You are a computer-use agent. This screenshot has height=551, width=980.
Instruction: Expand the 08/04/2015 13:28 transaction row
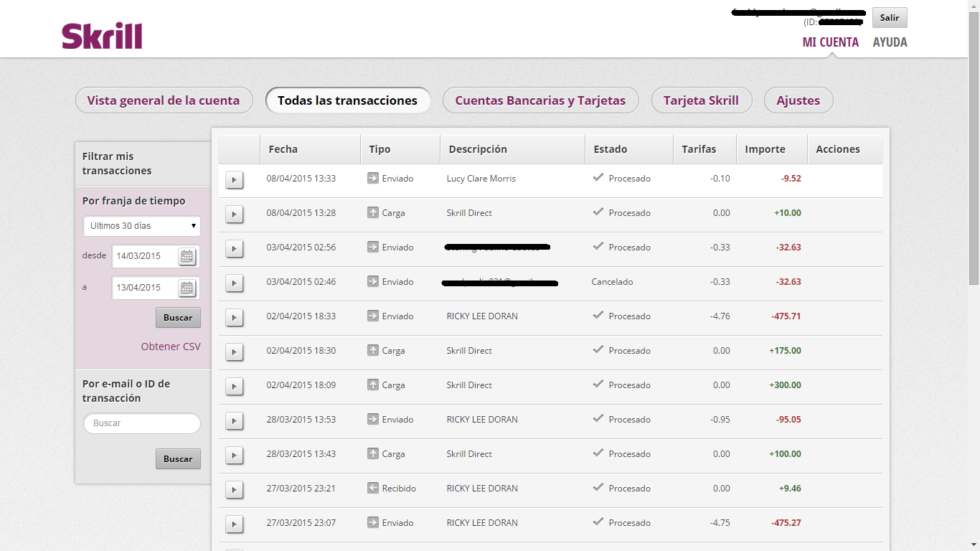point(235,214)
